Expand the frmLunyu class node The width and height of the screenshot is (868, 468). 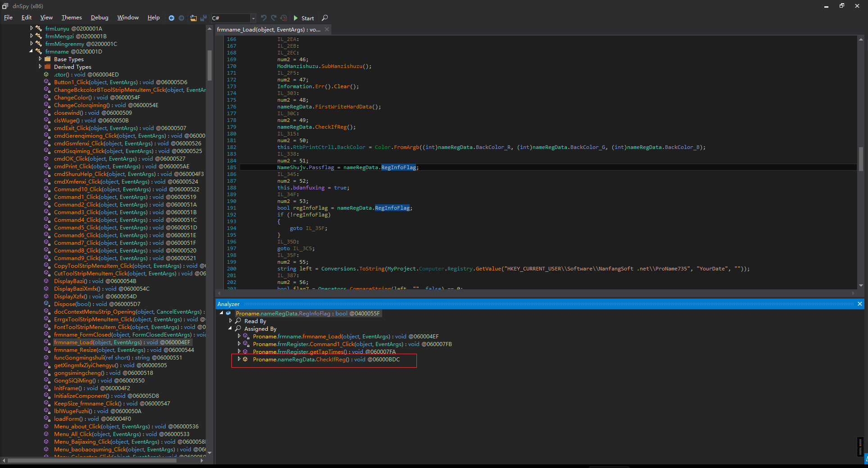[32, 28]
